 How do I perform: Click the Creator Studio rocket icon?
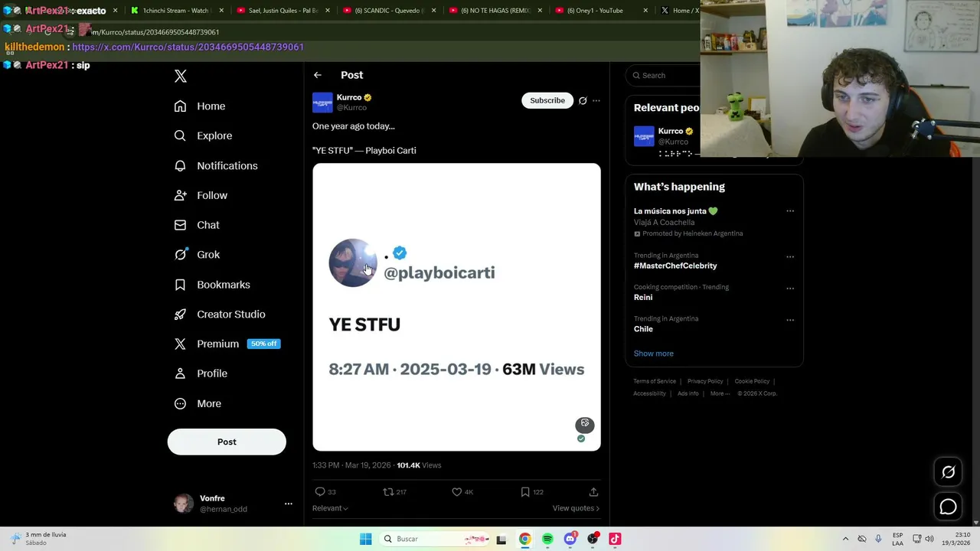coord(180,314)
